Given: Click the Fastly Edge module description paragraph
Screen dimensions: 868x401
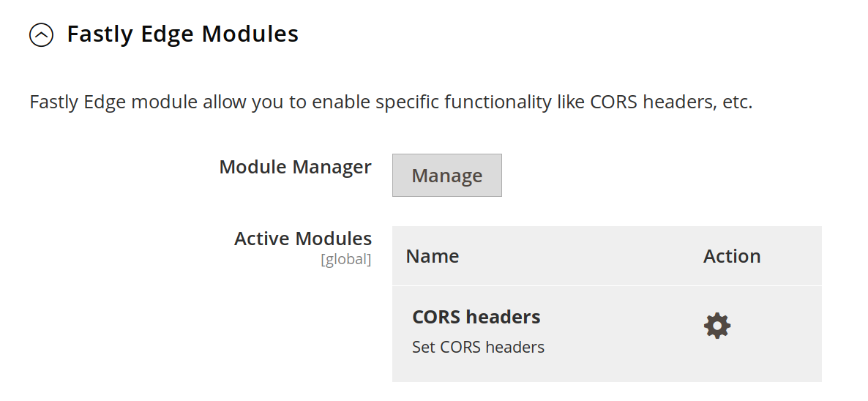Looking at the screenshot, I should tap(391, 102).
